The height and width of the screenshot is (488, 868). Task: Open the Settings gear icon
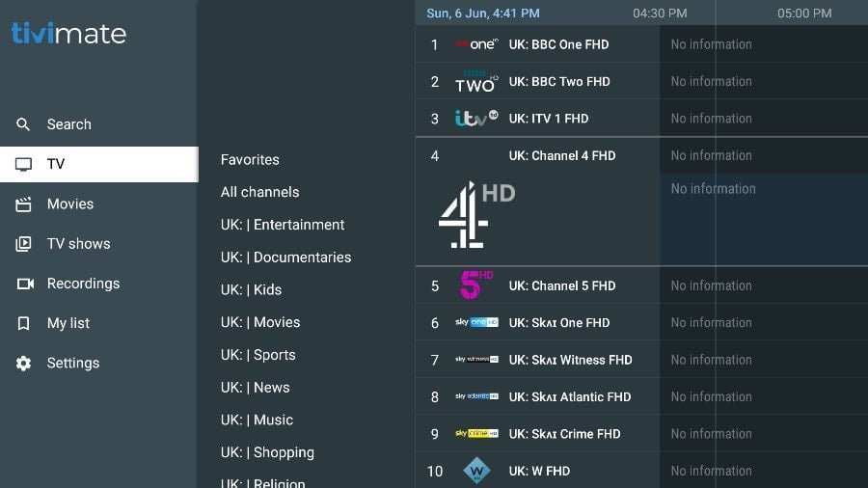24,364
